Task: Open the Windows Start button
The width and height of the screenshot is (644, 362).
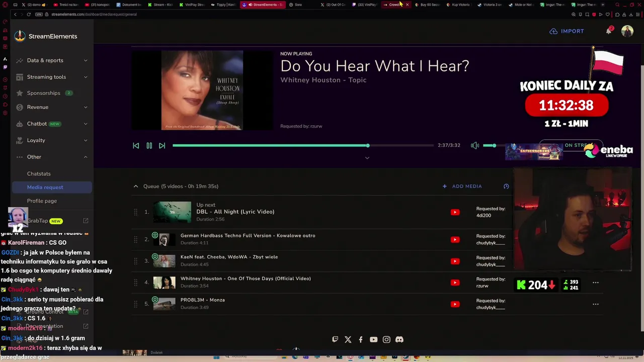Action: pyautogui.click(x=216, y=357)
